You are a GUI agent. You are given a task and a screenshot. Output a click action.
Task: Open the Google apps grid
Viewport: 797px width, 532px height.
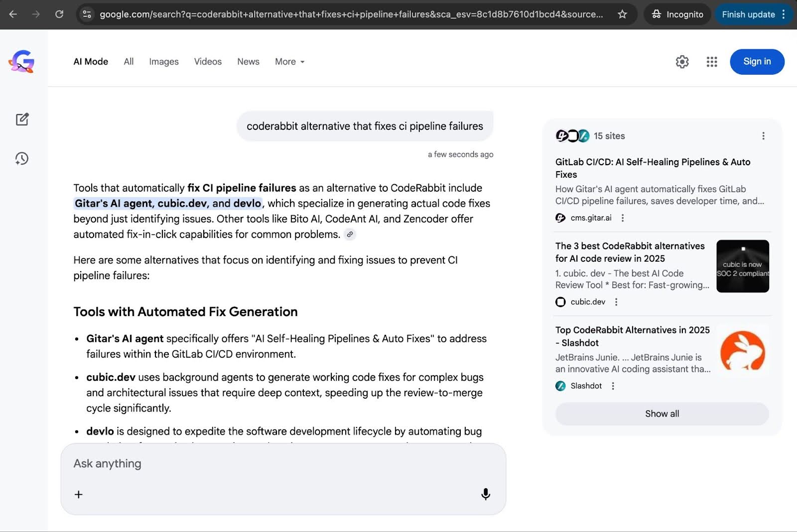click(712, 62)
